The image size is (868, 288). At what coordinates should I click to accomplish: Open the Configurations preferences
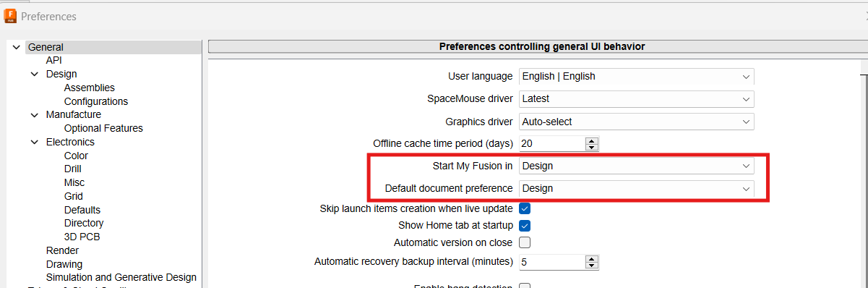tap(96, 101)
